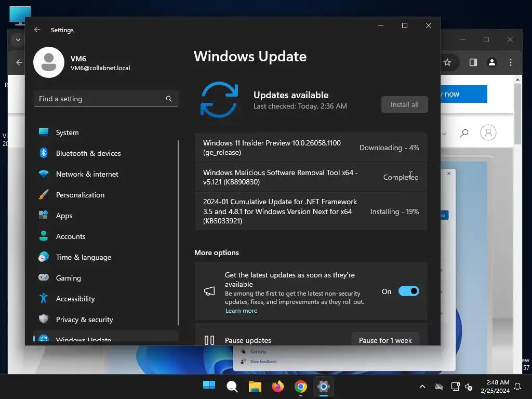This screenshot has height=399, width=532.
Task: Open the Windows Start menu
Action: [209, 386]
